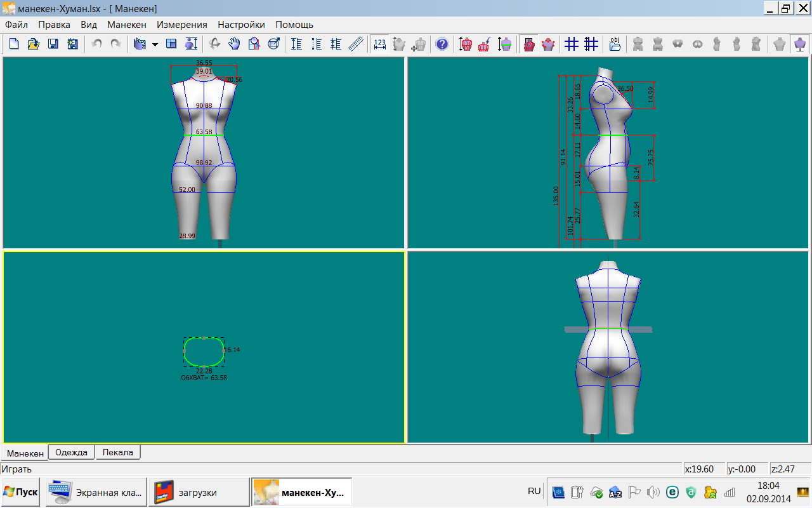Toggle the purple mannequin on stand button
The image size is (812, 508).
tap(800, 44)
